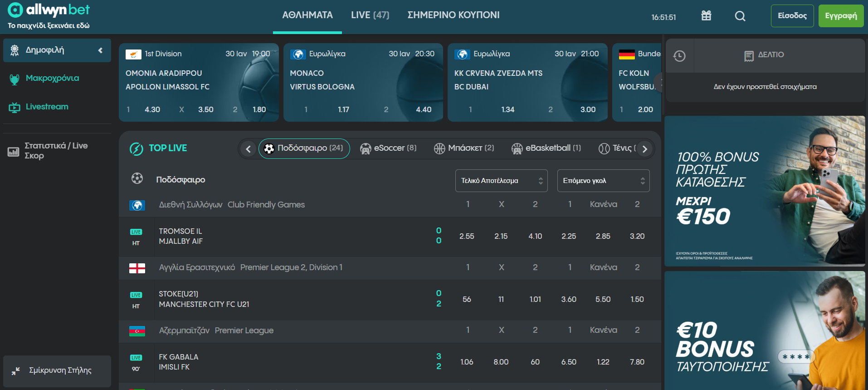868x390 pixels.
Task: Open bet history clock icon
Action: (679, 56)
